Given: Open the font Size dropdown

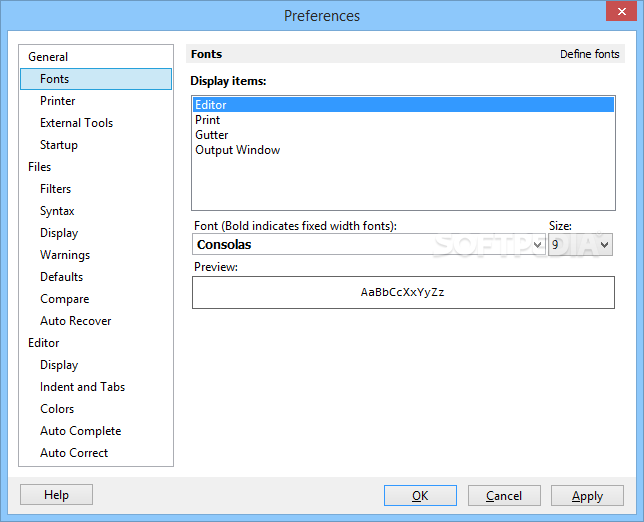Looking at the screenshot, I should 580,245.
